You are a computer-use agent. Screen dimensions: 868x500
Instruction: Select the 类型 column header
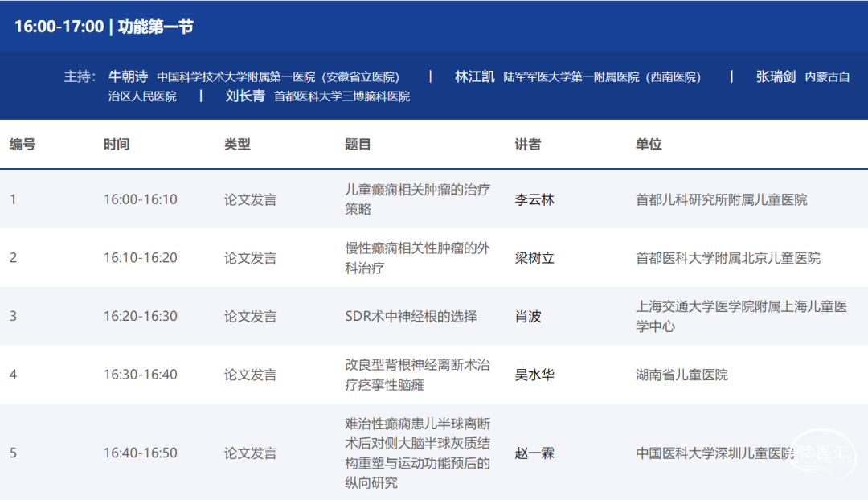[x=237, y=145]
